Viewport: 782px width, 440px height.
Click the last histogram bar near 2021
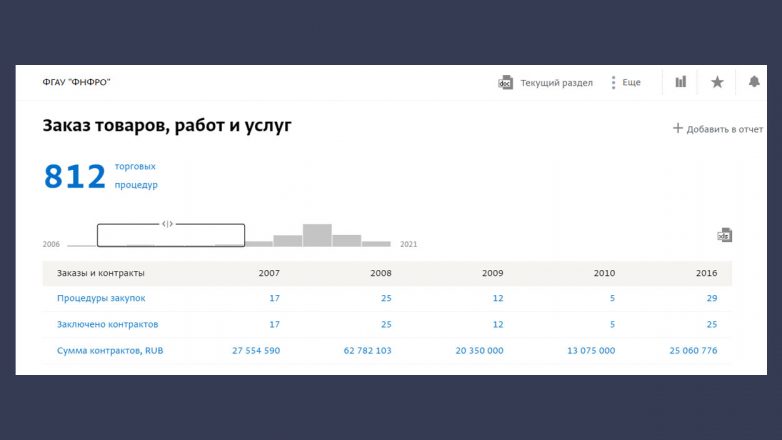[376, 243]
